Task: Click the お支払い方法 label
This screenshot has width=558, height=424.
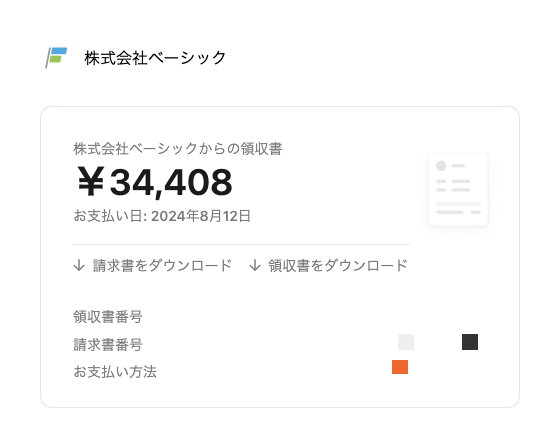Action: [x=115, y=372]
